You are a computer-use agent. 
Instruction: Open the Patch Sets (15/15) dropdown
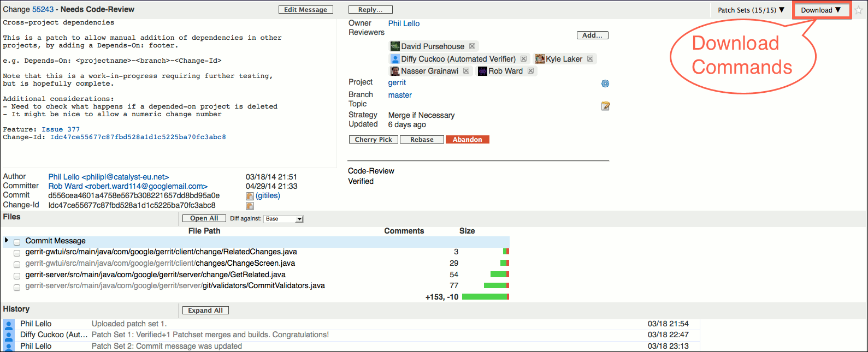click(751, 10)
